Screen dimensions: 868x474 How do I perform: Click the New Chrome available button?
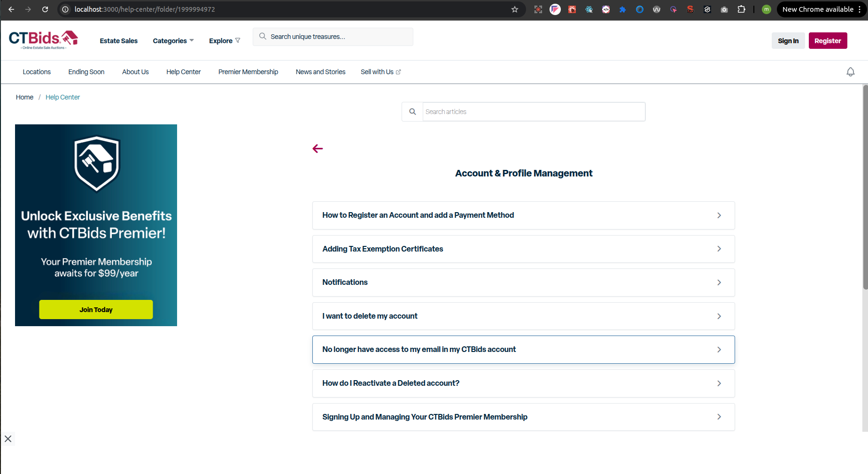tap(818, 9)
